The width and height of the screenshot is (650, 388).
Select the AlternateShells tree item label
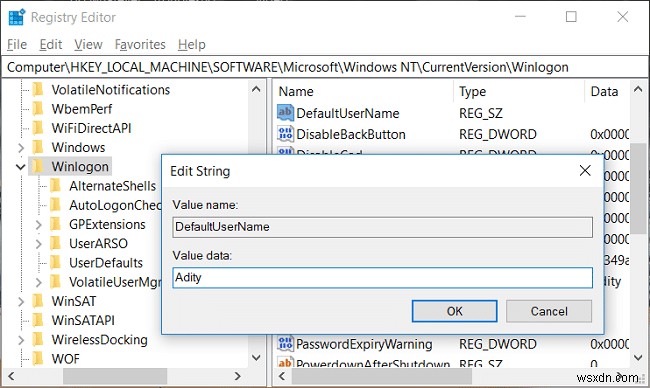pos(112,186)
